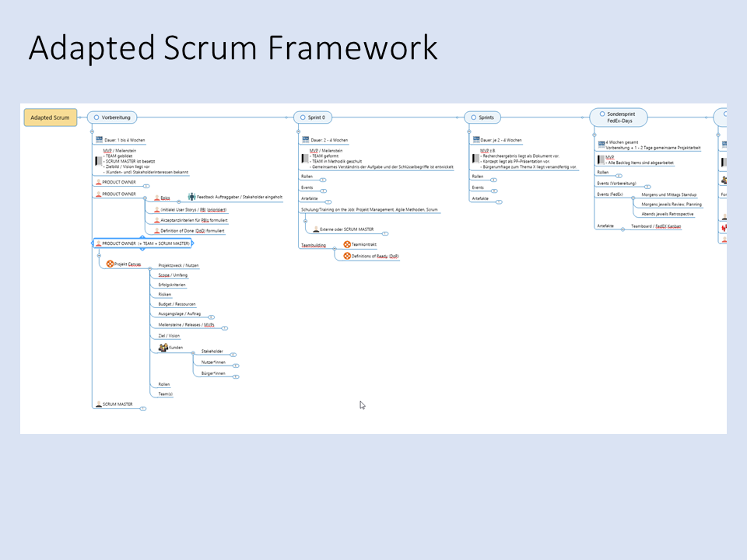Click the Teamkontrakt lifebuoy icon
The image size is (747, 560).
tap(347, 245)
